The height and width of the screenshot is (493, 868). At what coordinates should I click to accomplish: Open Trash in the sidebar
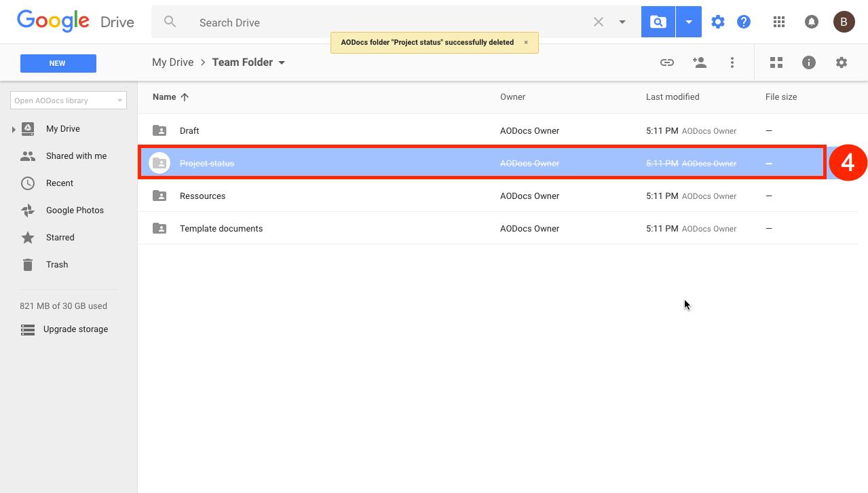(x=57, y=265)
